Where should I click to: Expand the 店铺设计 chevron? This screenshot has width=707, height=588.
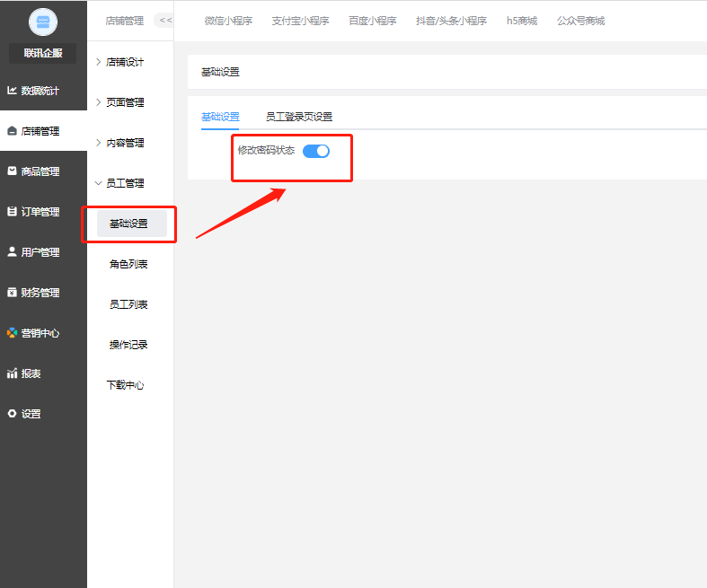coord(98,62)
